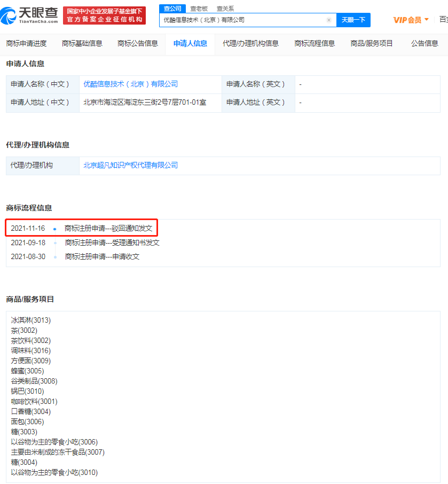This screenshot has width=448, height=484.
Task: Click the 冰淇淋(3013) item
Action: tap(31, 321)
